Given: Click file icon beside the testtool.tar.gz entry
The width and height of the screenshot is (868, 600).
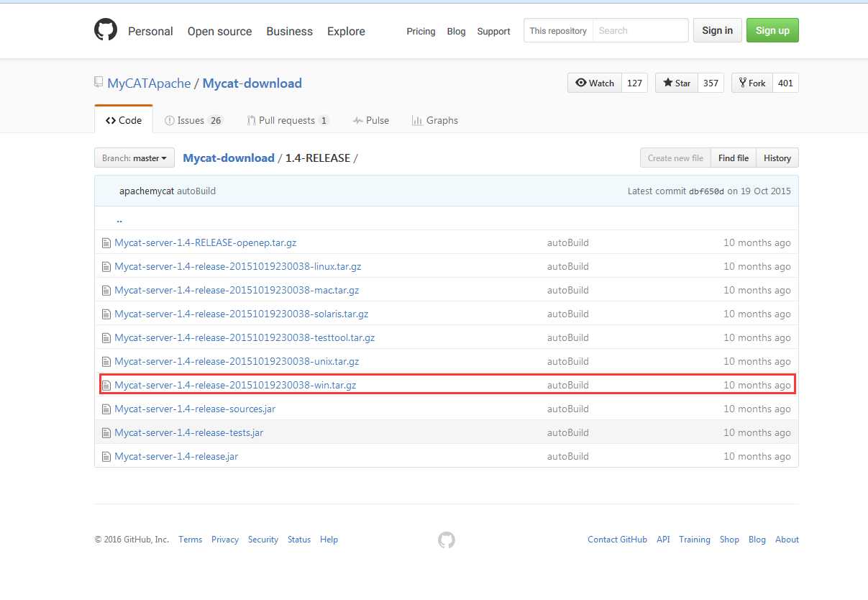Looking at the screenshot, I should click(x=106, y=338).
